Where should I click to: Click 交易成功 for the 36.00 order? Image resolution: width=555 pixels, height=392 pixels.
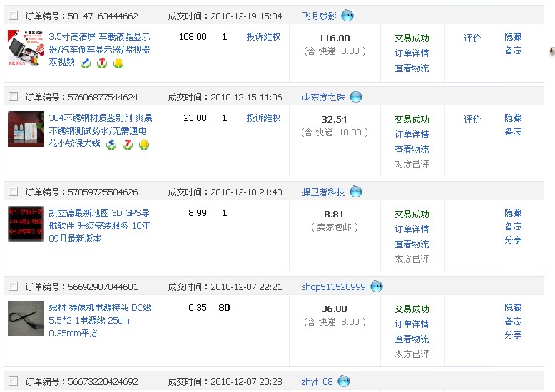[x=412, y=309]
